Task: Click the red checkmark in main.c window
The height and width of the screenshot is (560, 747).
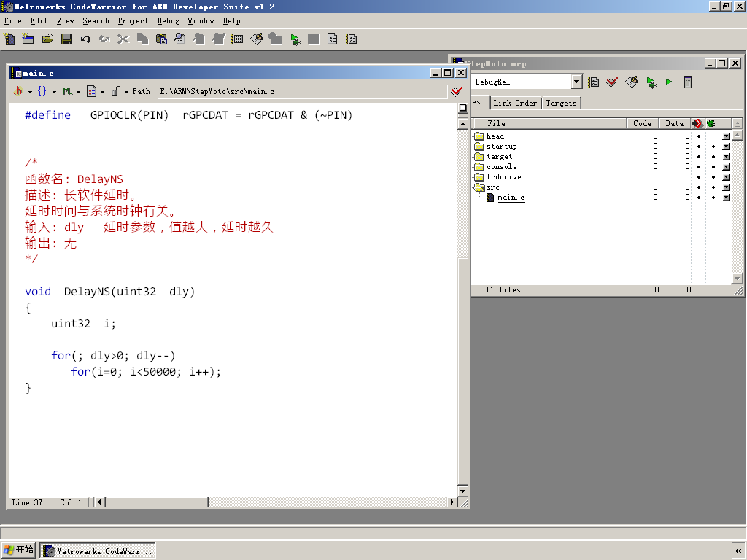Action: [x=457, y=91]
